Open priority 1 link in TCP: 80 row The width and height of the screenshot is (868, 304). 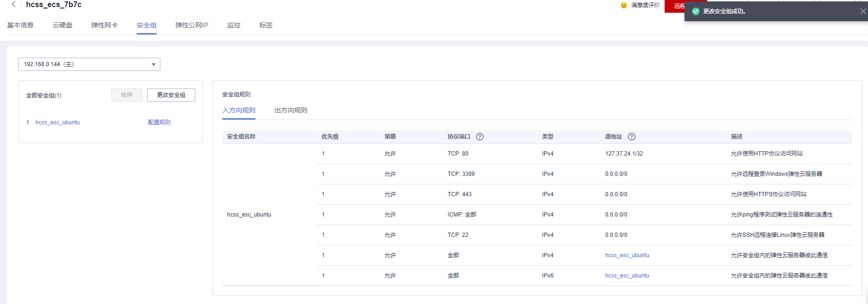pos(323,154)
